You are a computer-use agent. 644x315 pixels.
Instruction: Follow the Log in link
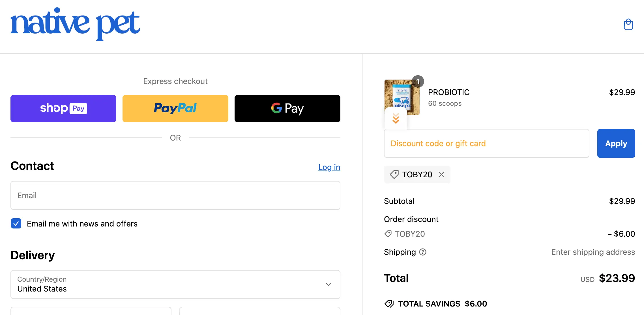coord(329,167)
